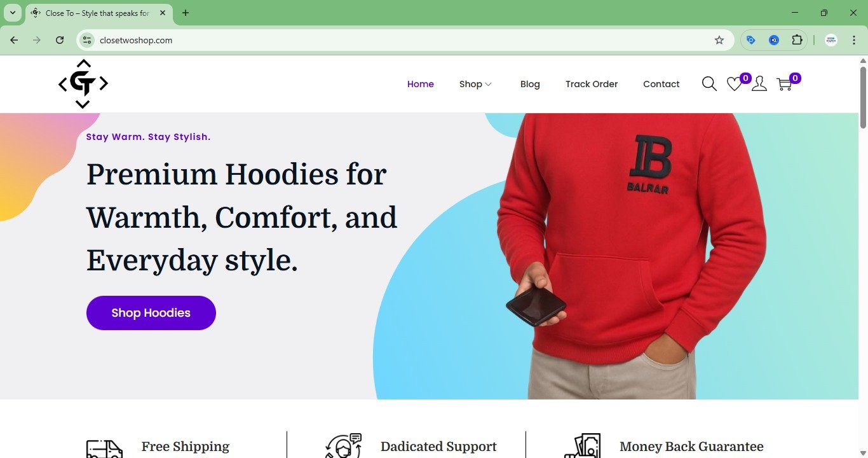The width and height of the screenshot is (868, 458).
Task: Open the tab search dropdown arrow
Action: [x=12, y=13]
